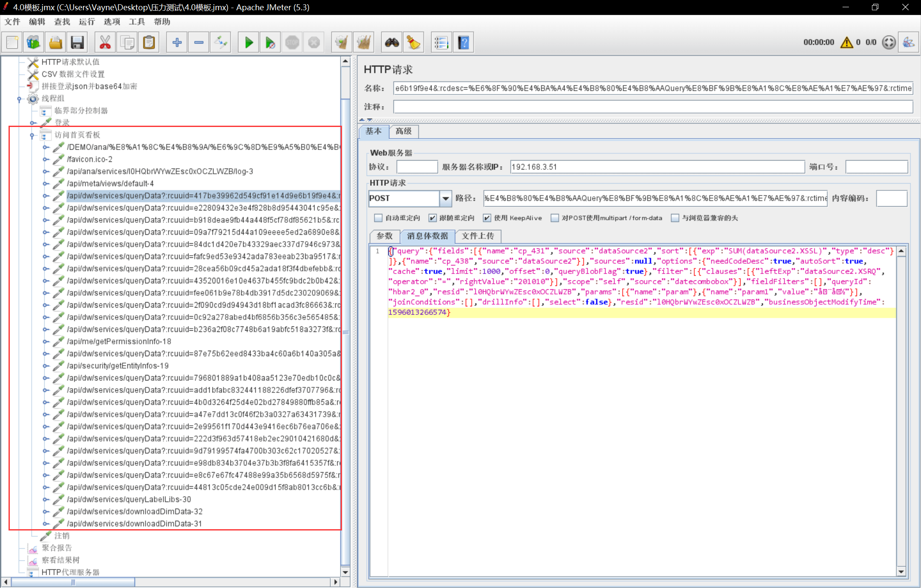Click the Clear all broom icon
Image resolution: width=921 pixels, height=588 pixels.
tap(364, 43)
